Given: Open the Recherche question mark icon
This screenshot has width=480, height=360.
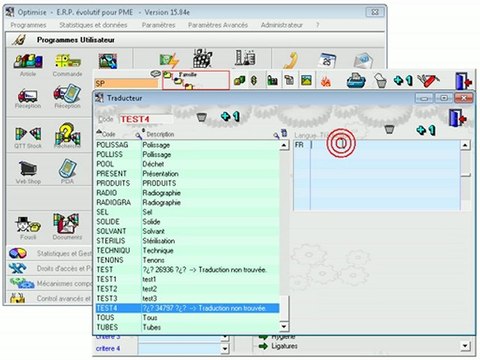Looking at the screenshot, I should (67, 133).
